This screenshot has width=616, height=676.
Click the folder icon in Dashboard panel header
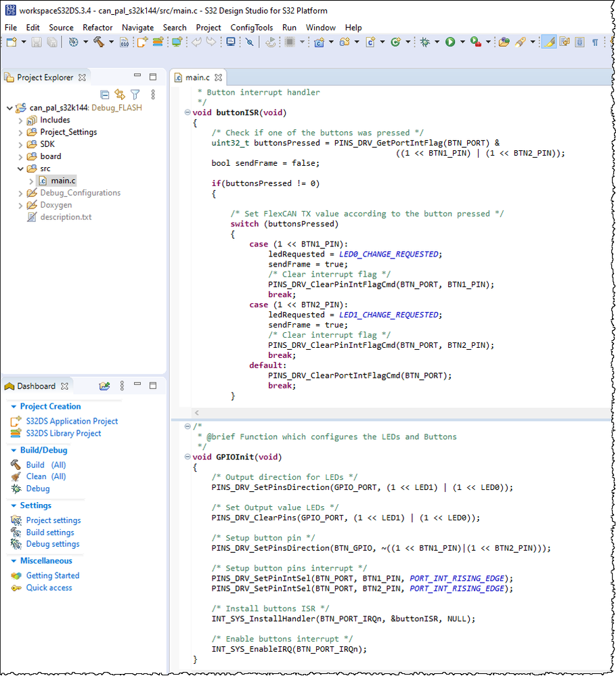104,386
